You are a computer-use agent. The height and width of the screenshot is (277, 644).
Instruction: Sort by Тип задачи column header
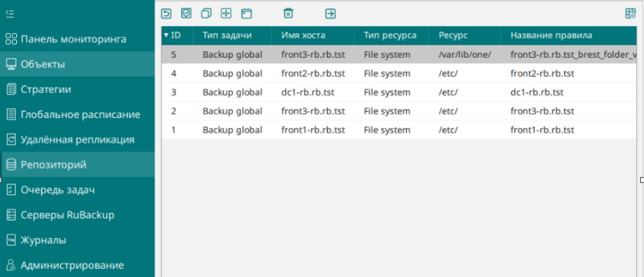point(232,35)
